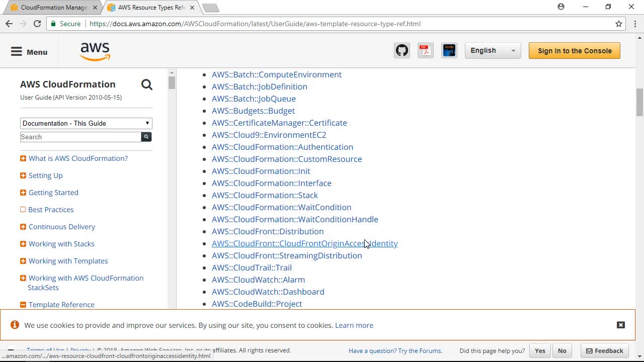644x362 pixels.
Task: Close the AWS Resource Types Reference tab
Action: 192,8
